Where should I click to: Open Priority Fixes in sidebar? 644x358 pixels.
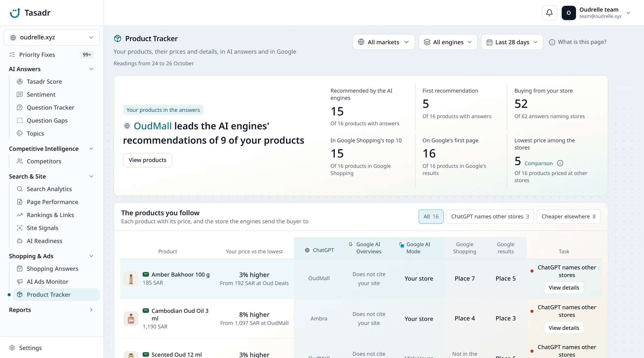click(52, 55)
